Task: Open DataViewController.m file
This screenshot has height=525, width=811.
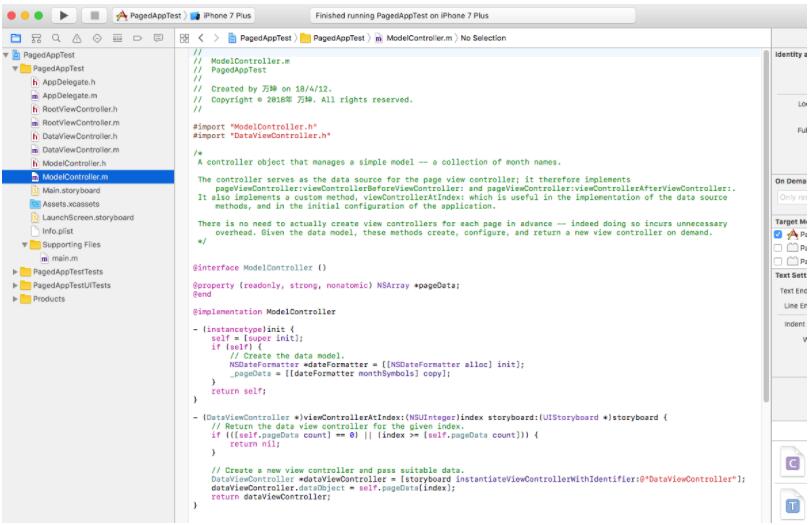Action: point(88,149)
